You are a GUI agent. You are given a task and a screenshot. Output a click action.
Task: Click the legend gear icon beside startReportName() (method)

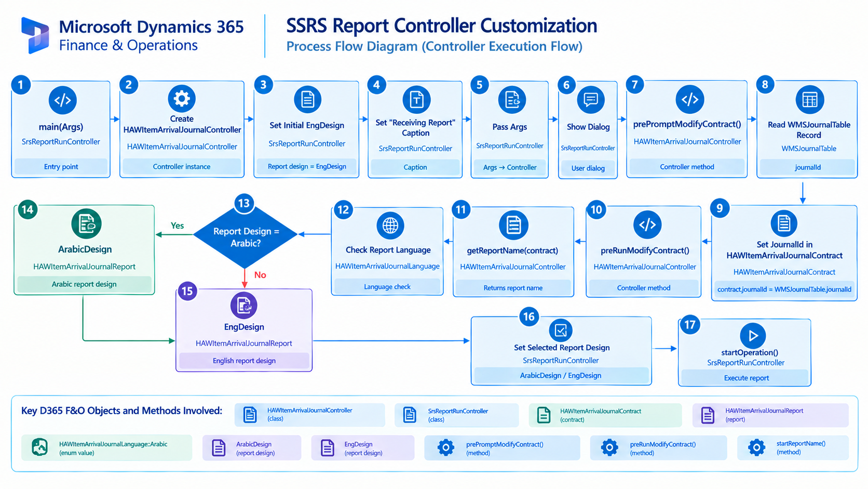coord(757,447)
